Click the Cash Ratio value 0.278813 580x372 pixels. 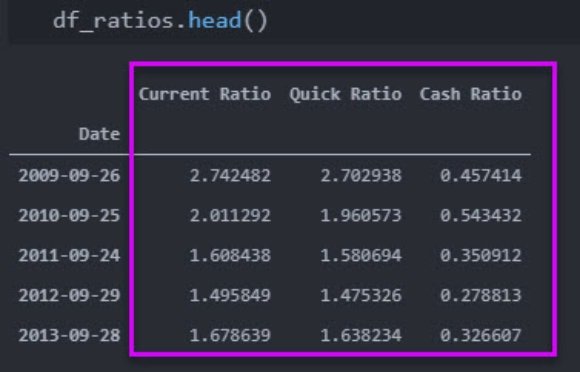coord(481,295)
